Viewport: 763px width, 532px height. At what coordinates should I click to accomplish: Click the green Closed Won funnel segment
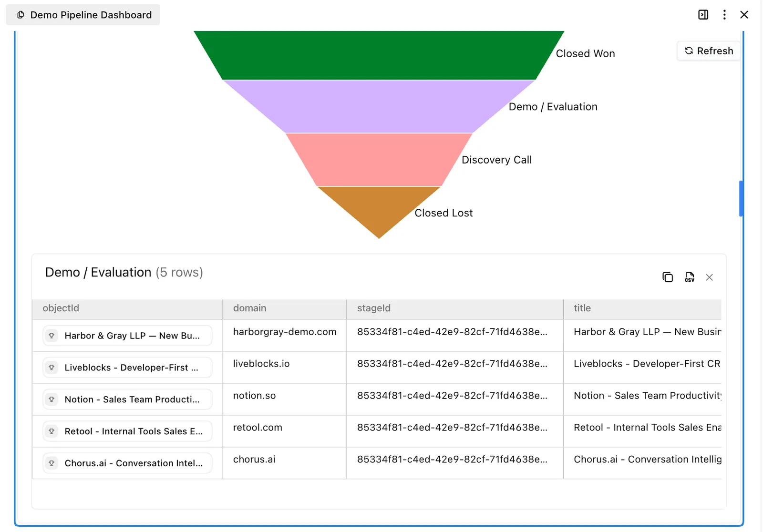(379, 55)
